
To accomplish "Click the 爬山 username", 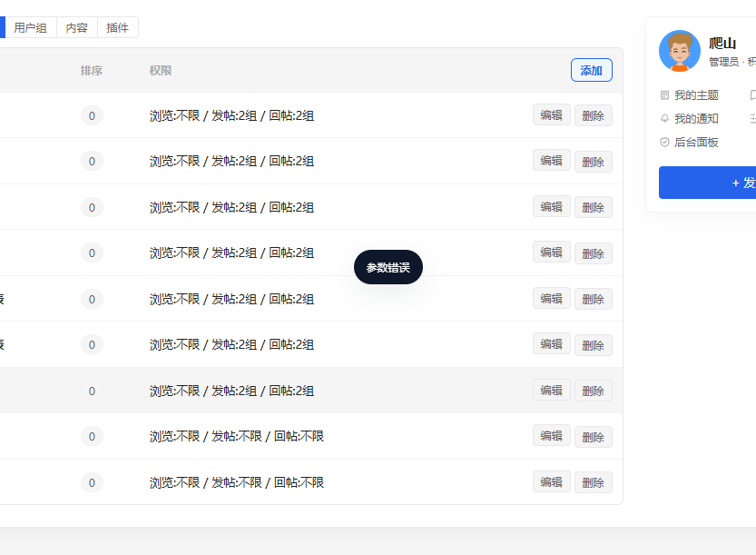I will (x=722, y=44).
